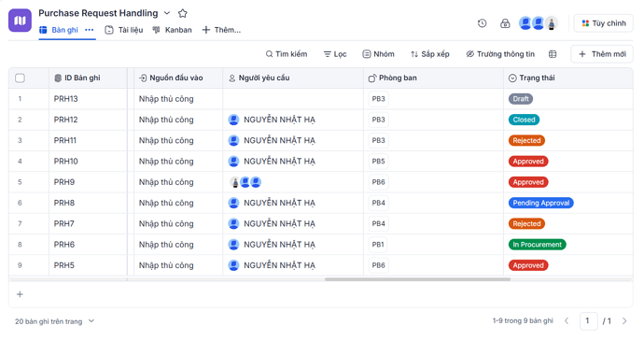Open record PRH10
The width and height of the screenshot is (644, 340).
(65, 162)
